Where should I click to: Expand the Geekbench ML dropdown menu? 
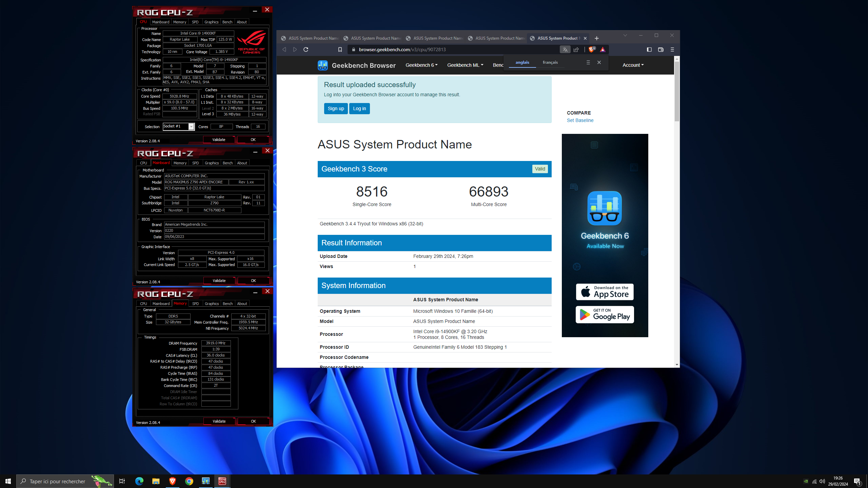pos(465,65)
